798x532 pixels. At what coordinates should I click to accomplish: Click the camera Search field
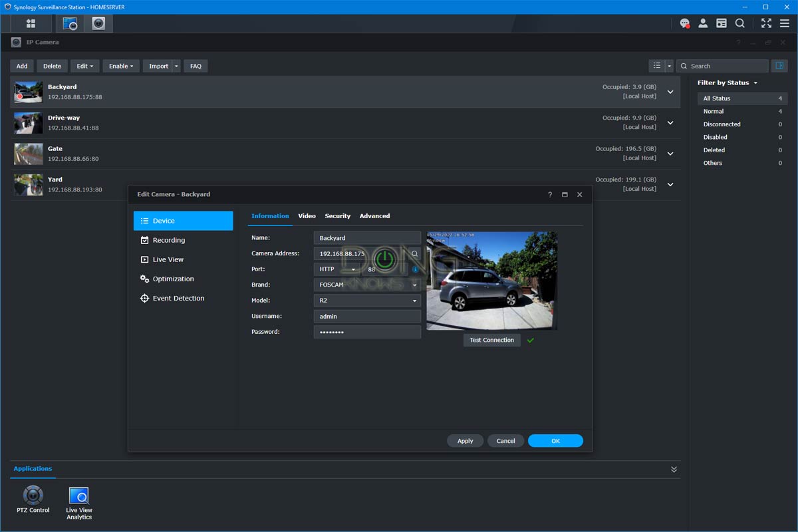(722, 66)
